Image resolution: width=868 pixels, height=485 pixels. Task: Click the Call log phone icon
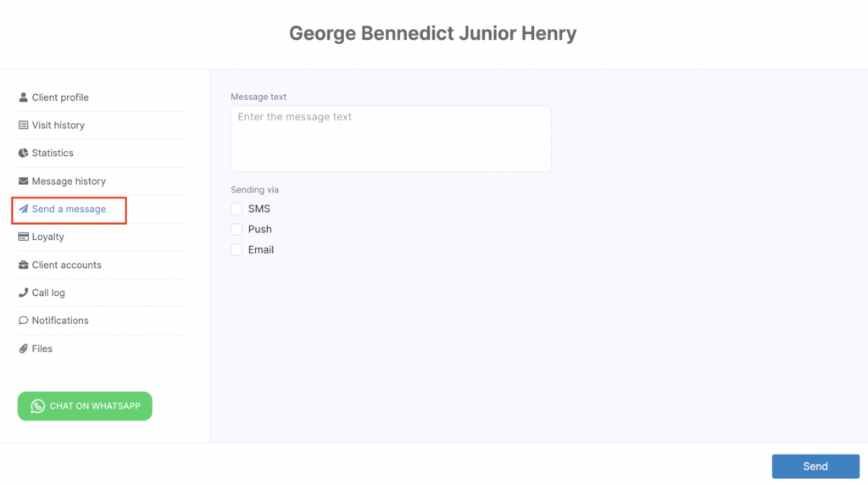point(24,293)
